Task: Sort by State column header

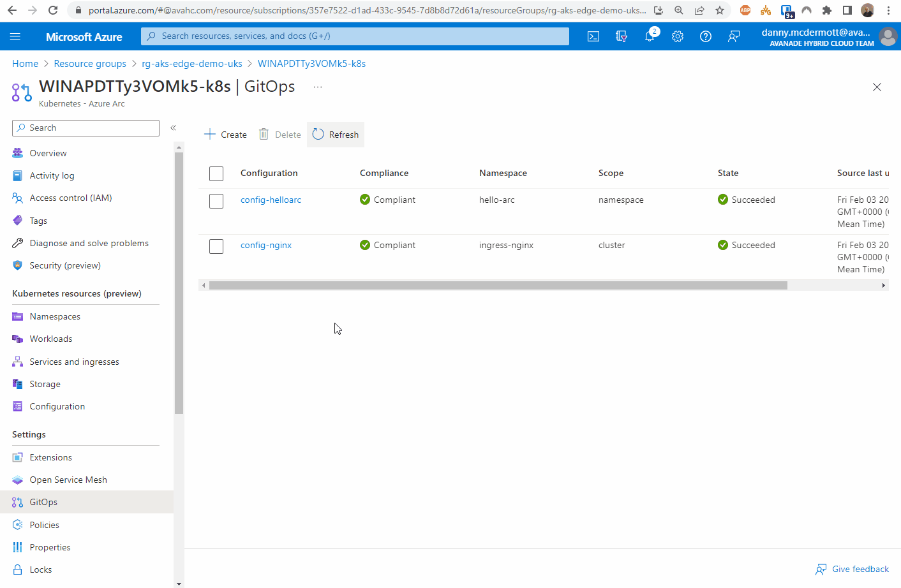Action: pyautogui.click(x=728, y=173)
